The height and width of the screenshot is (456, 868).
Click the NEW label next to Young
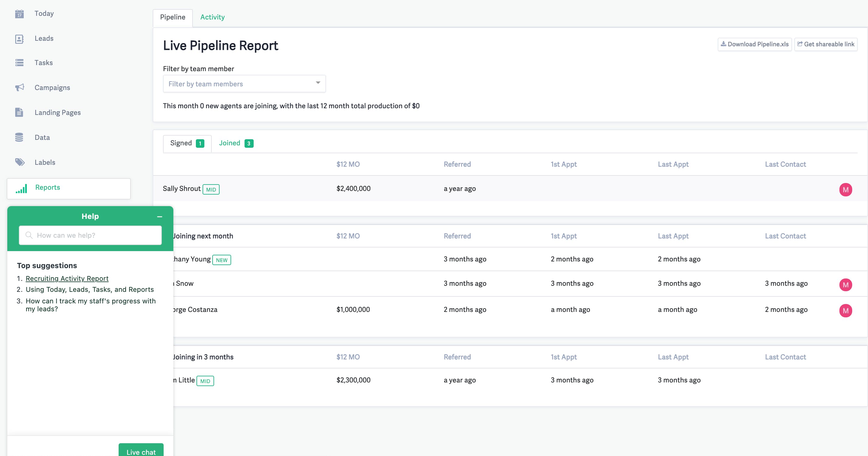222,260
